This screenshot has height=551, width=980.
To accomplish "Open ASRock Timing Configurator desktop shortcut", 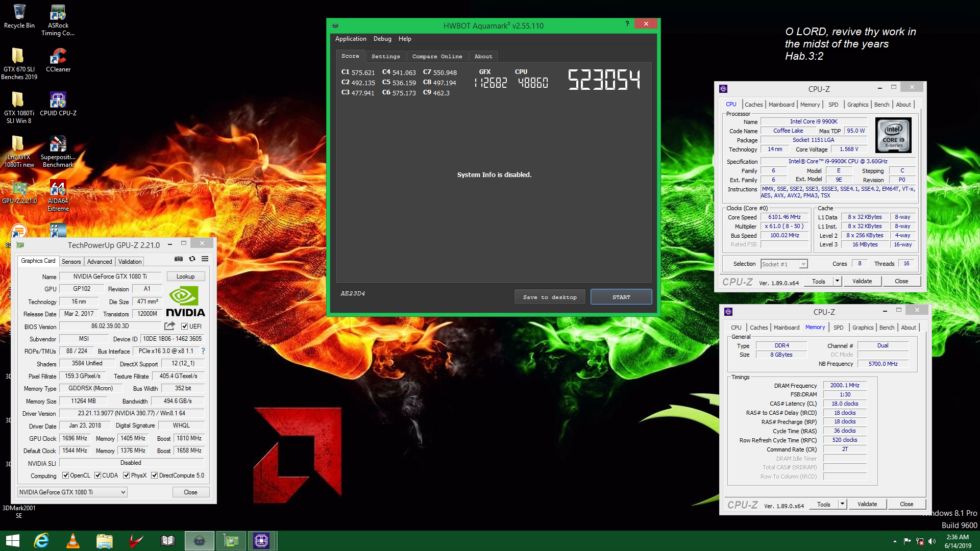I will 58,20.
